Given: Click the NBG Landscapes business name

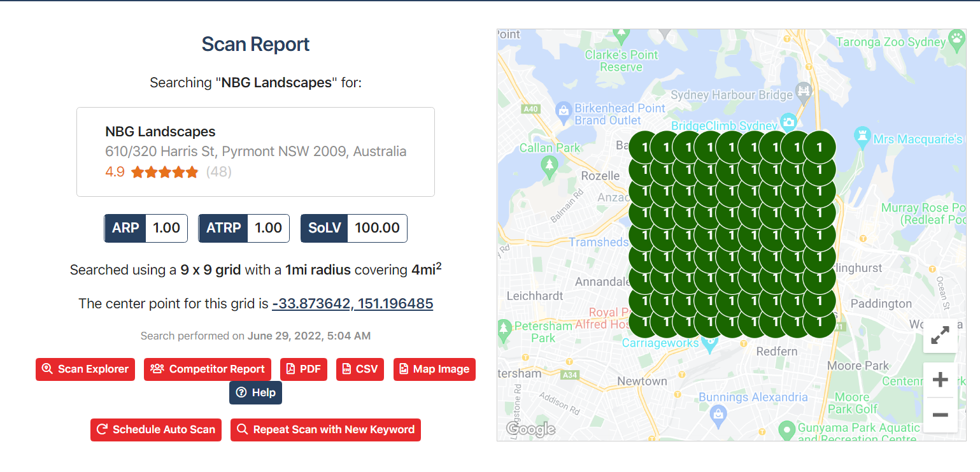Looking at the screenshot, I should click(160, 132).
